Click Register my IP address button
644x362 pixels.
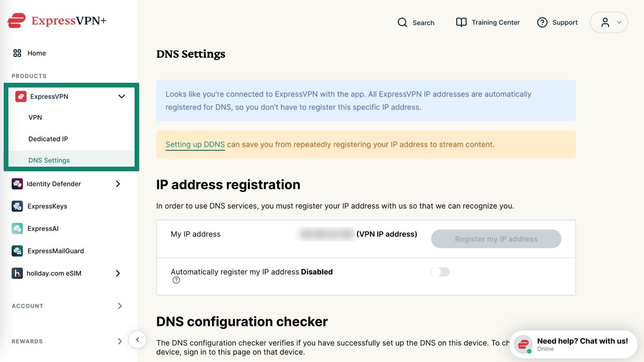pos(496,239)
